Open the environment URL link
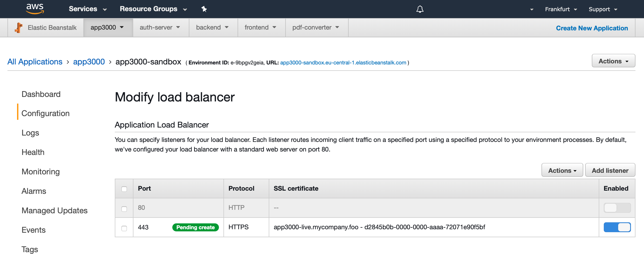The image size is (644, 254). pyautogui.click(x=343, y=63)
